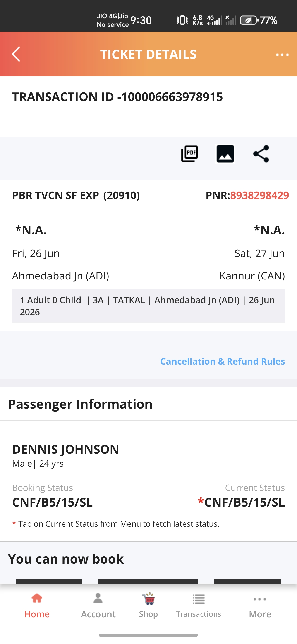297x644 pixels.
Task: Open the Shop cart icon
Action: click(x=149, y=599)
